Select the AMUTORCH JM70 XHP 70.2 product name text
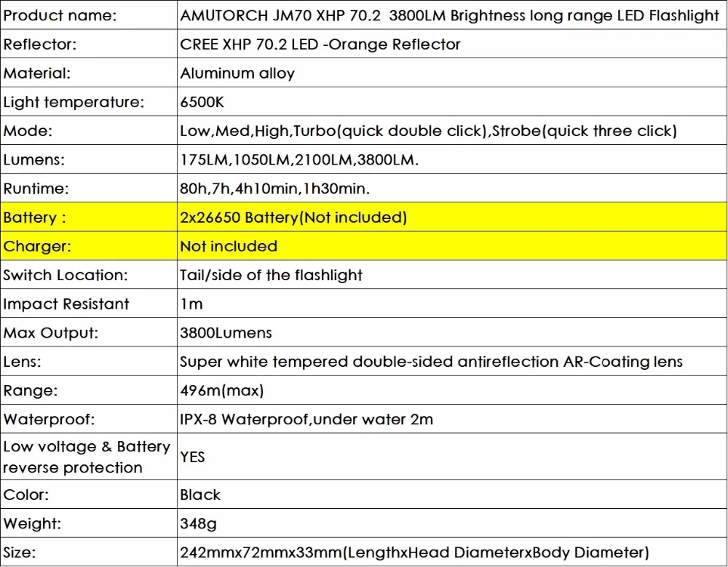Viewport: 728px width, 567px height. 449,16
